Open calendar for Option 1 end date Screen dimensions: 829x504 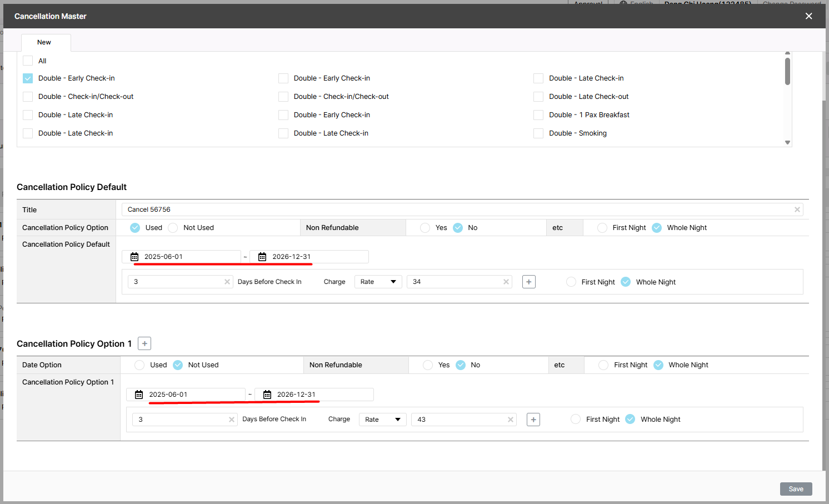click(x=267, y=395)
